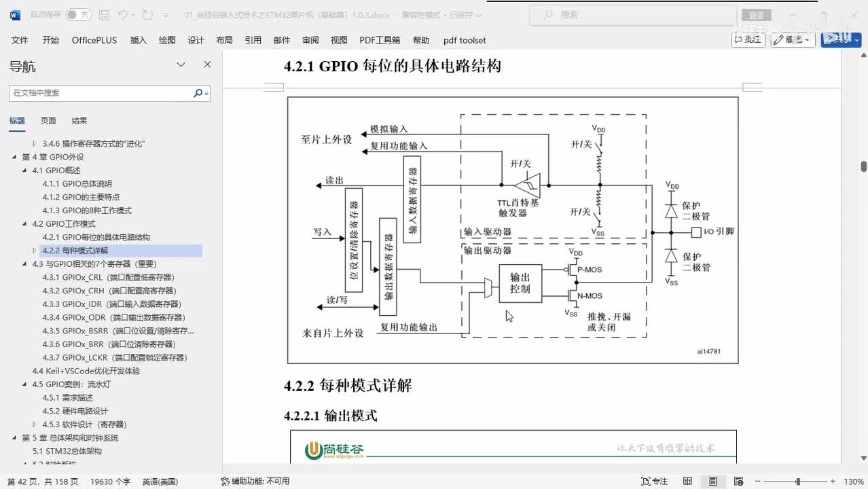Open the 引用 ribbon tab
868x489 pixels.
coord(253,40)
